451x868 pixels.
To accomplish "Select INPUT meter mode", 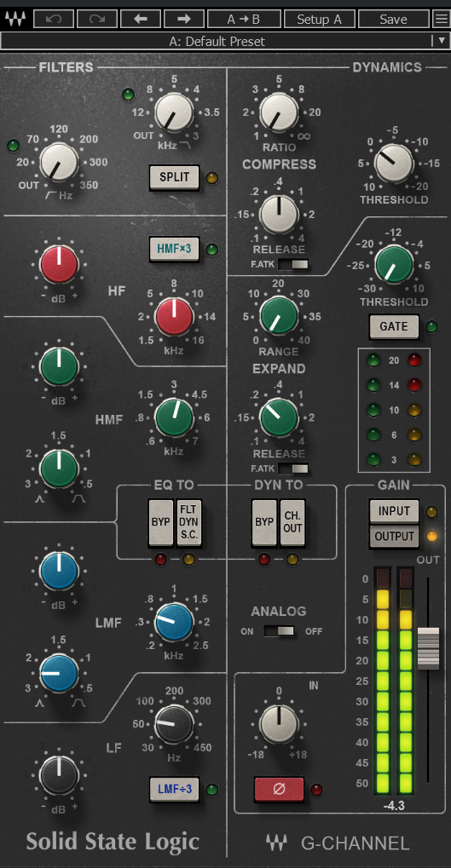I will tap(394, 511).
